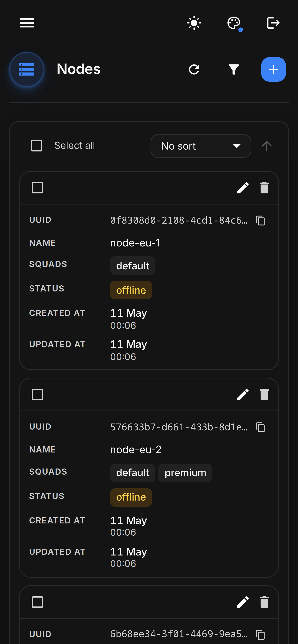The width and height of the screenshot is (298, 644).
Task: Open the theme palette settings
Action: (234, 23)
